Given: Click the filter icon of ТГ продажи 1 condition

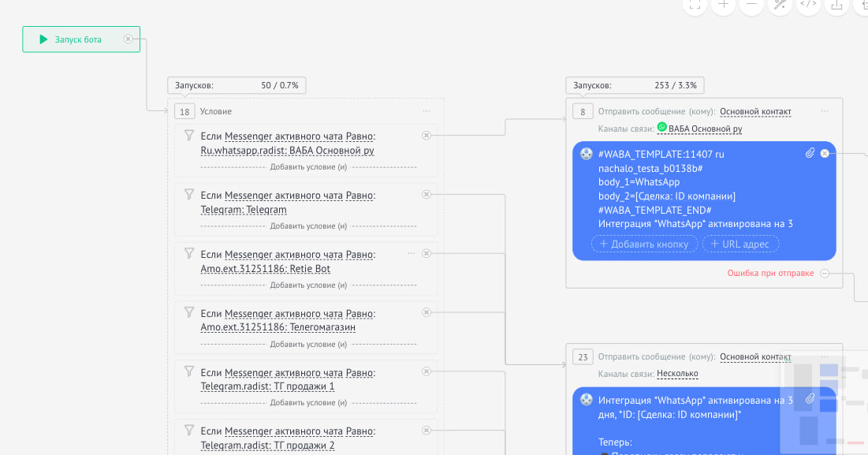Looking at the screenshot, I should (189, 371).
